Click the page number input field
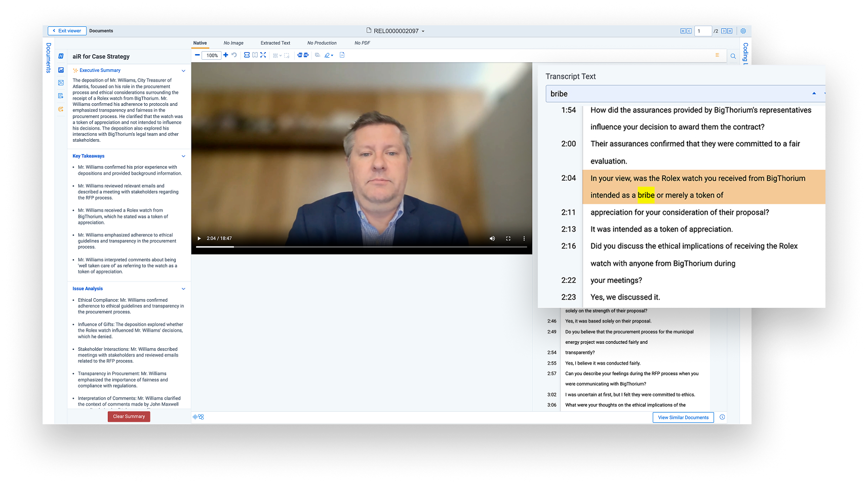The height and width of the screenshot is (484, 868). (x=703, y=31)
